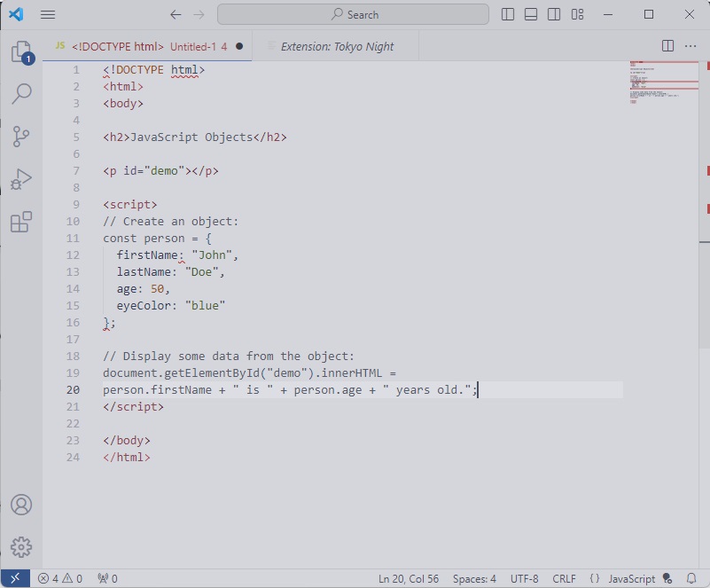Open the Run and Debug view
Viewport: 710px width, 588px height.
point(21,179)
